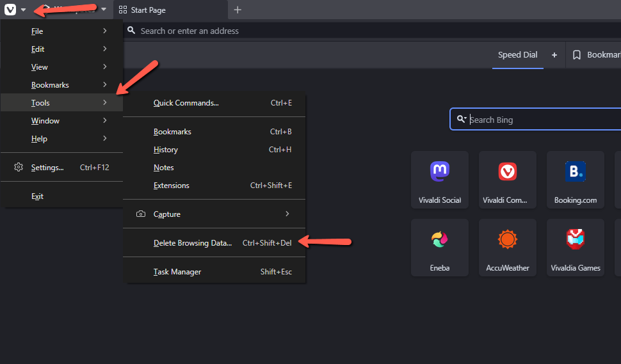Open the Booking.com speed dial
The height and width of the screenshot is (364, 621).
[x=576, y=180]
